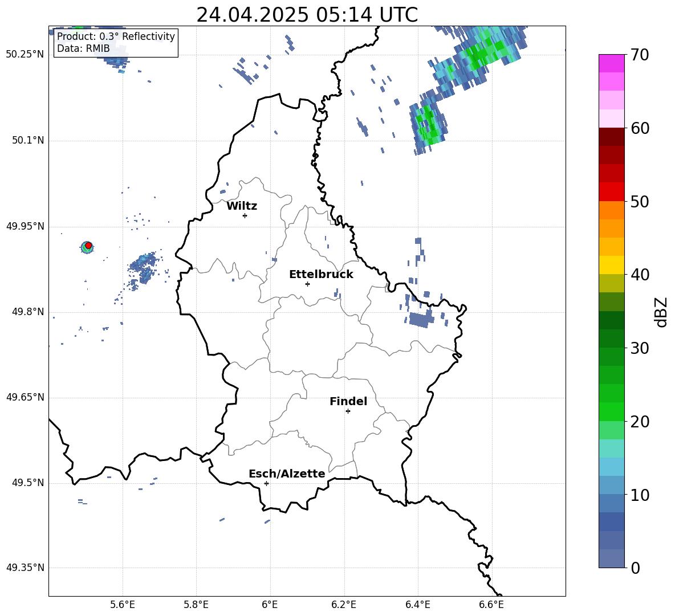
Task: Click the colorbar value 20
Action: tap(640, 422)
